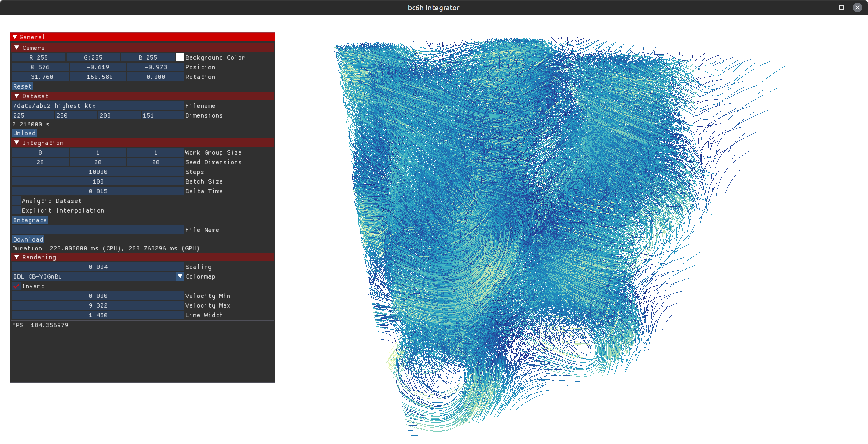Open the Colormap dropdown arrow
Viewport: 868px width, 444px height.
180,276
